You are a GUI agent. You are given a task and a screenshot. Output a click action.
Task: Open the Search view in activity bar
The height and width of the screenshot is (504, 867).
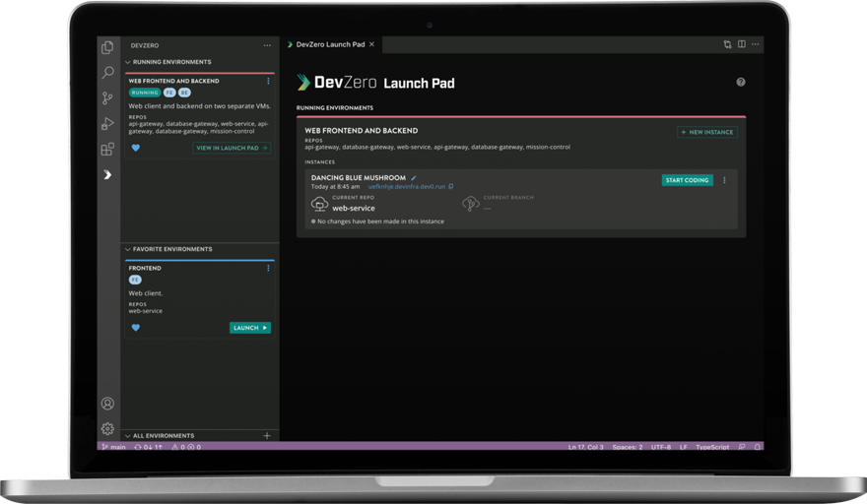[107, 73]
